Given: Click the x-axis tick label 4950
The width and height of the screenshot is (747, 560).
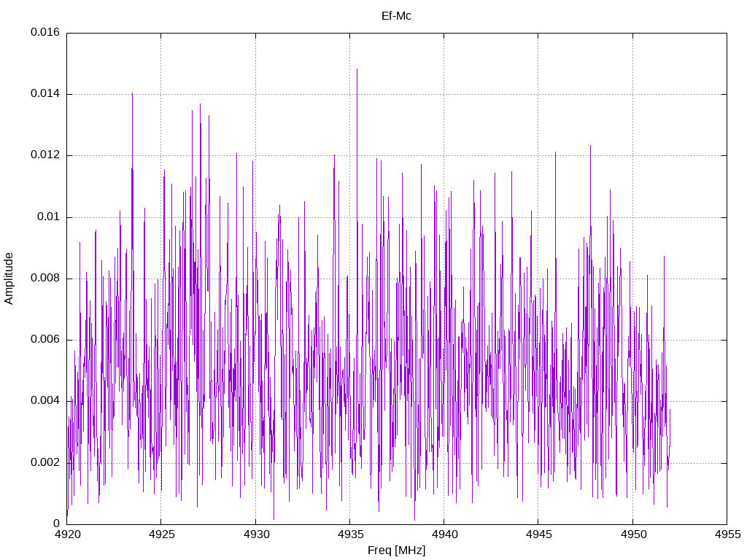Looking at the screenshot, I should pos(633,534).
